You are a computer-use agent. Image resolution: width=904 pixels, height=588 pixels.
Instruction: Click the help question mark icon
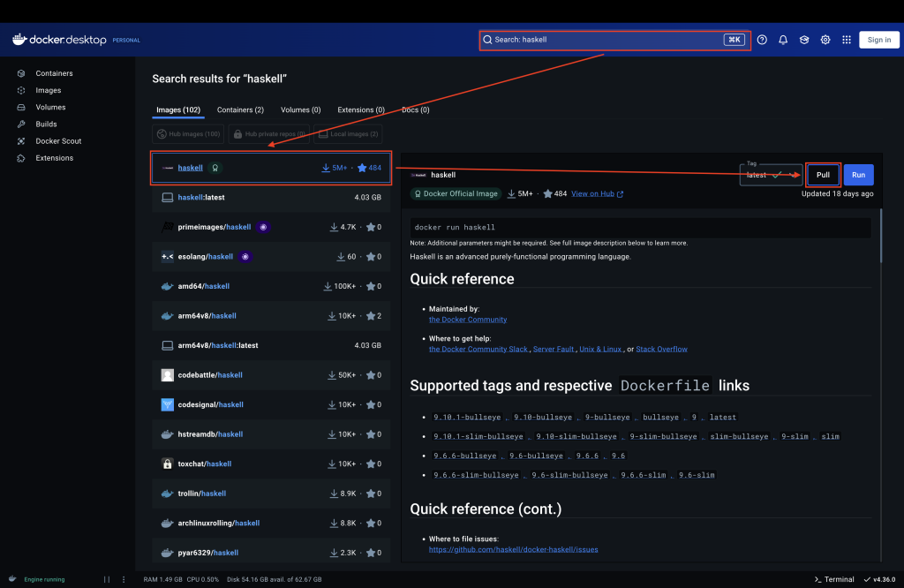762,40
